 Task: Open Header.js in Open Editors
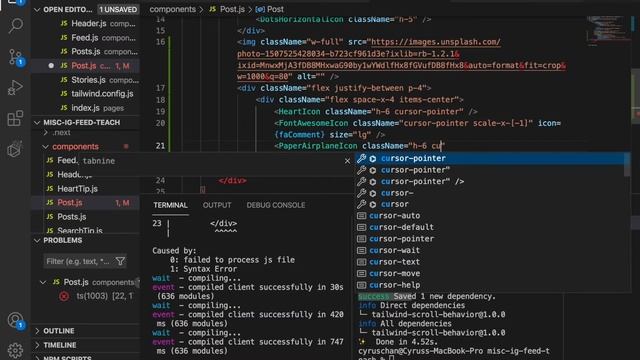coord(86,24)
